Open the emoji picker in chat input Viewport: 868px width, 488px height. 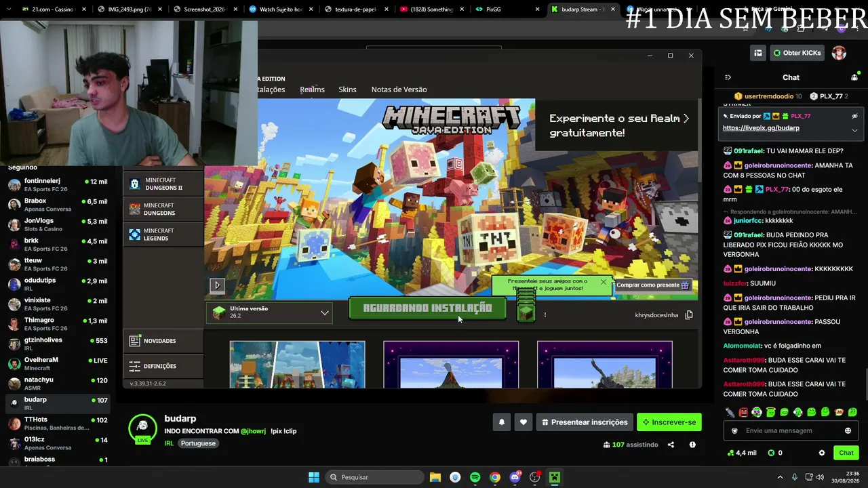point(848,430)
